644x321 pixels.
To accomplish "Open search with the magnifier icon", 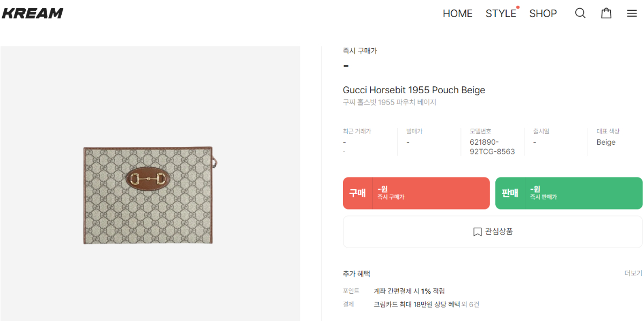I will [580, 13].
